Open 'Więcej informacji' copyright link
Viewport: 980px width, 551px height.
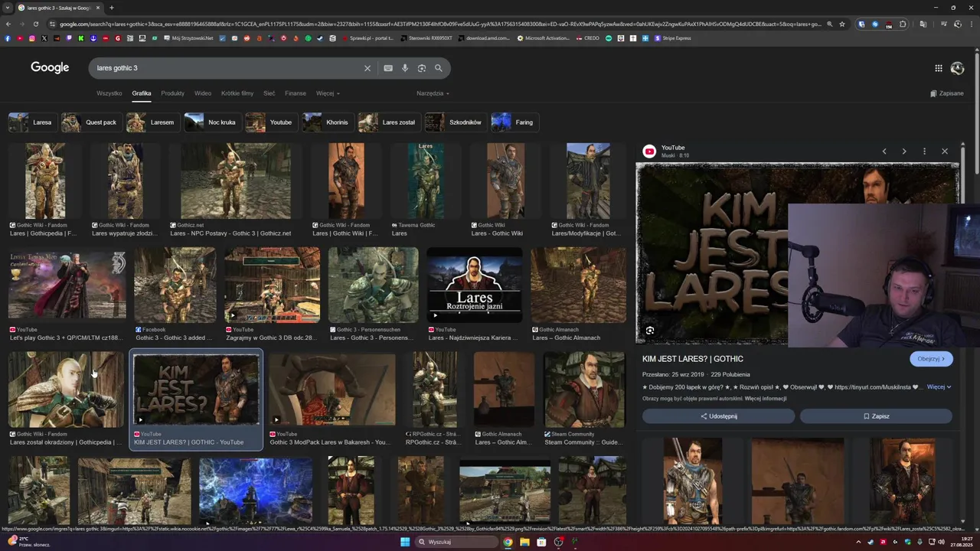[x=766, y=399]
